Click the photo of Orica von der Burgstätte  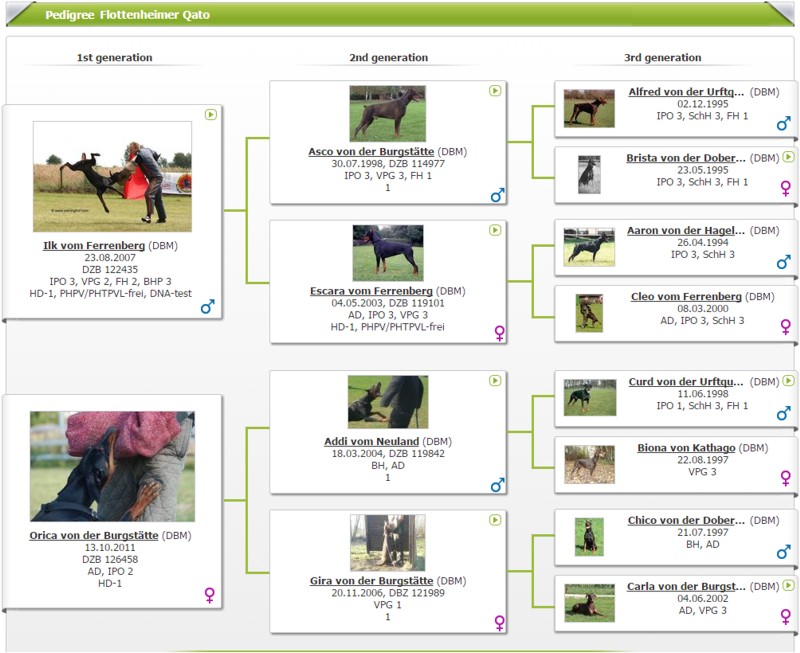[112, 466]
